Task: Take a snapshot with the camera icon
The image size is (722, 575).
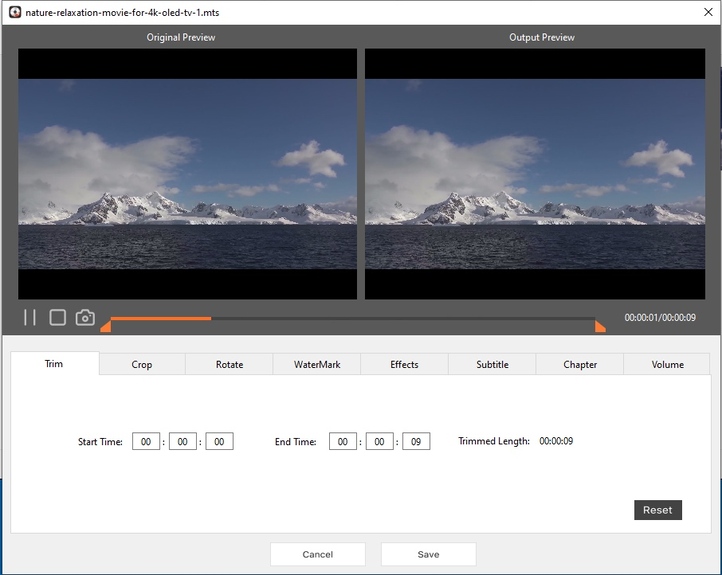Action: pos(85,317)
